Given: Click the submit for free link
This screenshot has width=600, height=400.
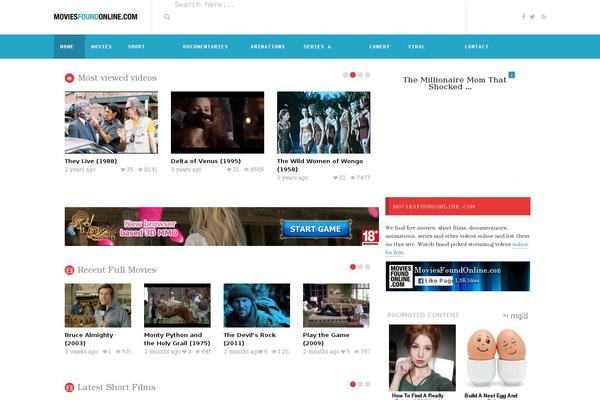Looking at the screenshot, I should tap(520, 244).
